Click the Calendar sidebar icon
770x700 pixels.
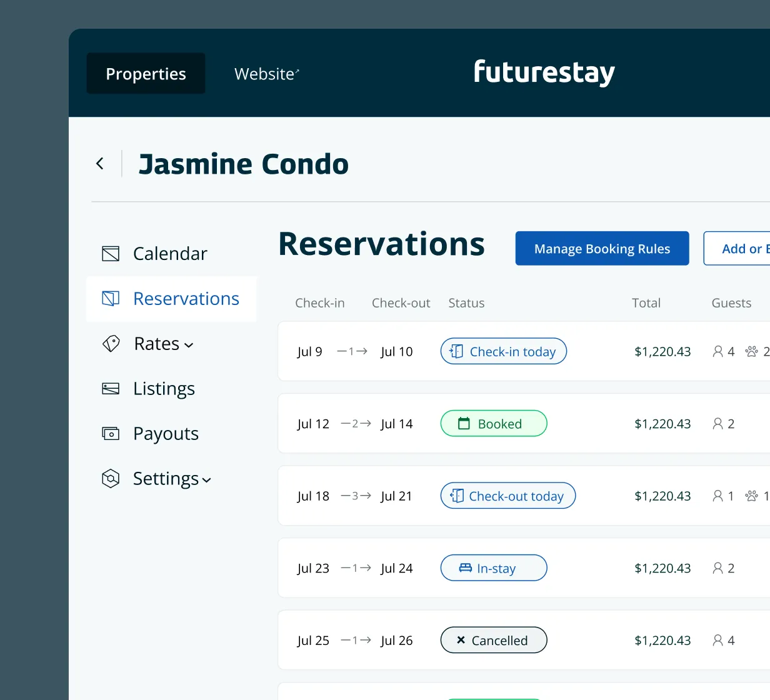(111, 253)
